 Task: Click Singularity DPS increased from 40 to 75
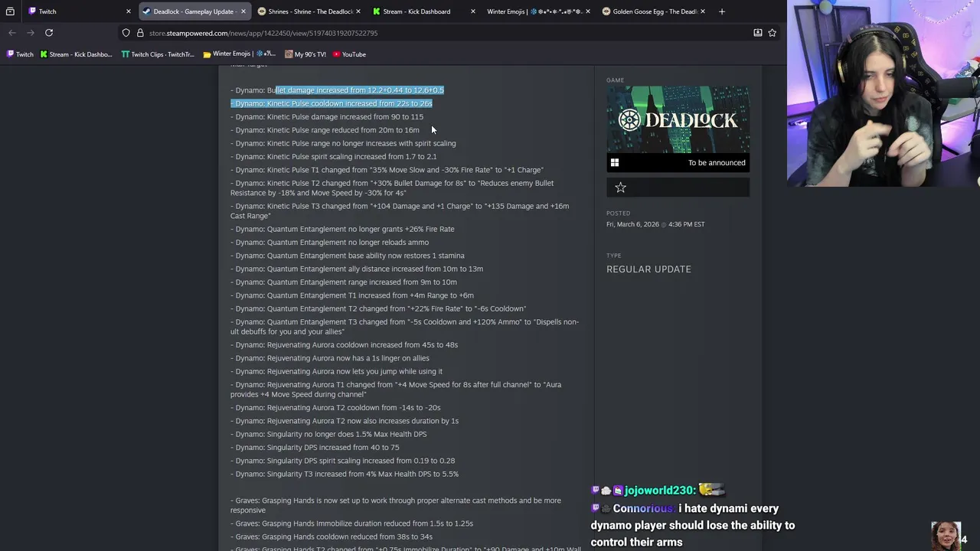point(315,448)
